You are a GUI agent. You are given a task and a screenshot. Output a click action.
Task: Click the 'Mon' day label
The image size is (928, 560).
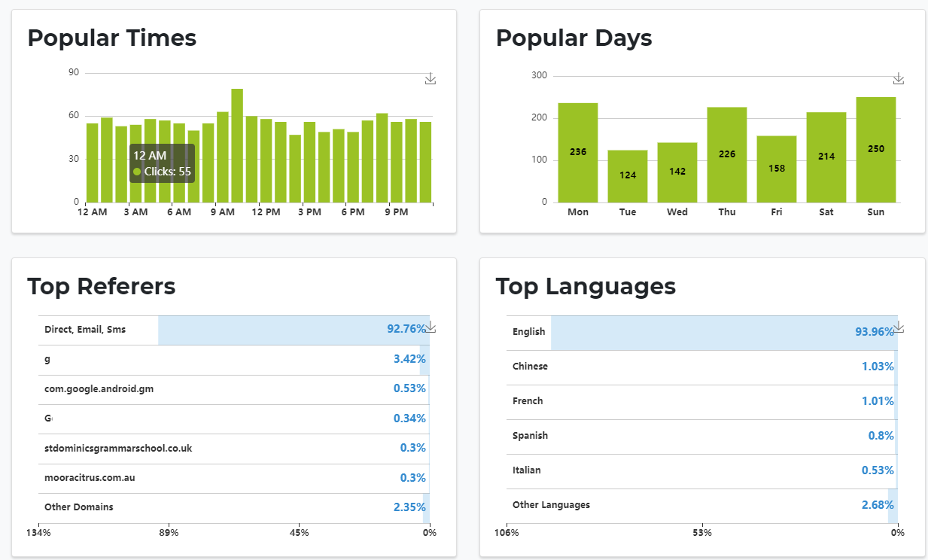[578, 212]
